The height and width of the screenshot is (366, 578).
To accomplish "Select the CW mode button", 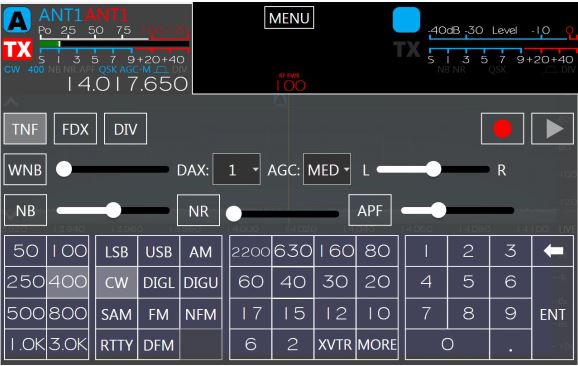I will click(x=116, y=283).
